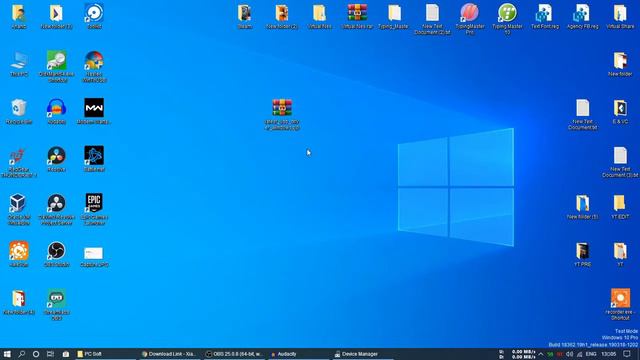
Task: Select the DaVinci Resolve shortcut icon
Action: point(56,159)
